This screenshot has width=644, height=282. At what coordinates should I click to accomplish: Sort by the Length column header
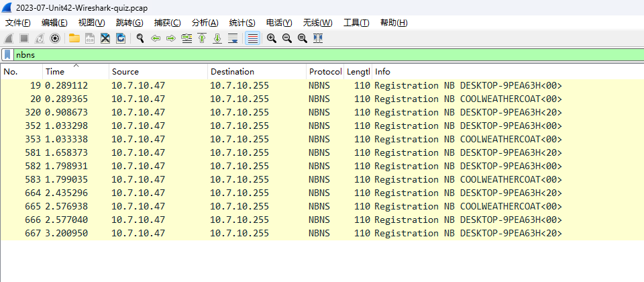[x=358, y=72]
